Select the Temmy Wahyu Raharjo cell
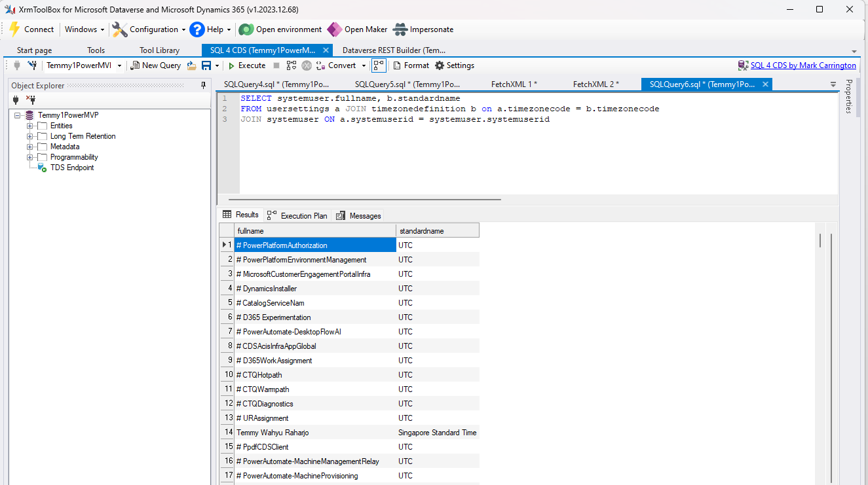The image size is (868, 485). [x=315, y=433]
